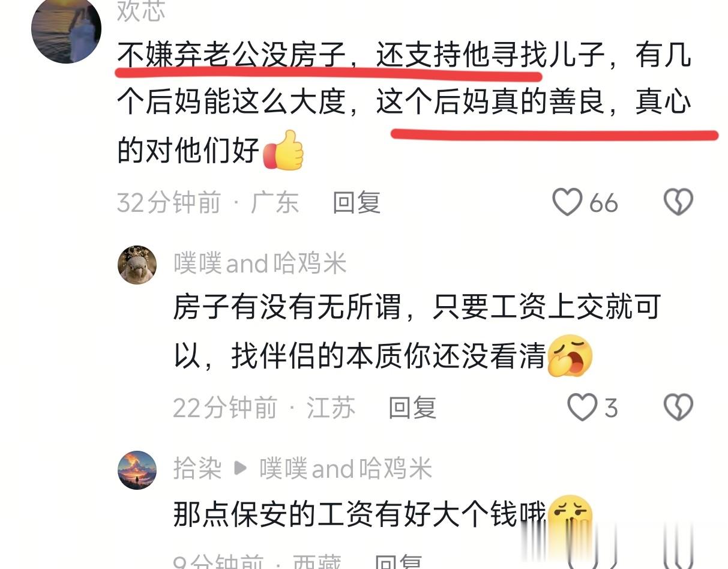Open 噗噗and哈鸡米's parrot avatar
This screenshot has width=728, height=569.
137,265
